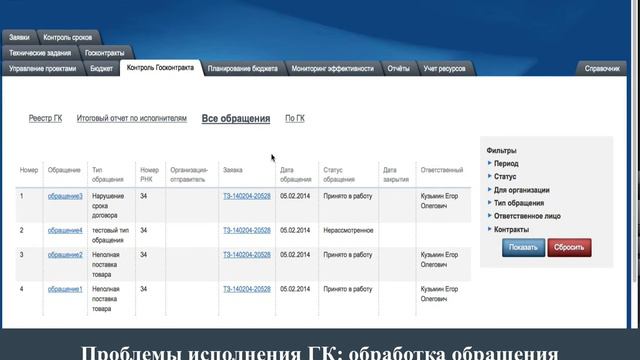640x360 pixels.
Task: Open the По ГК link
Action: tap(295, 118)
